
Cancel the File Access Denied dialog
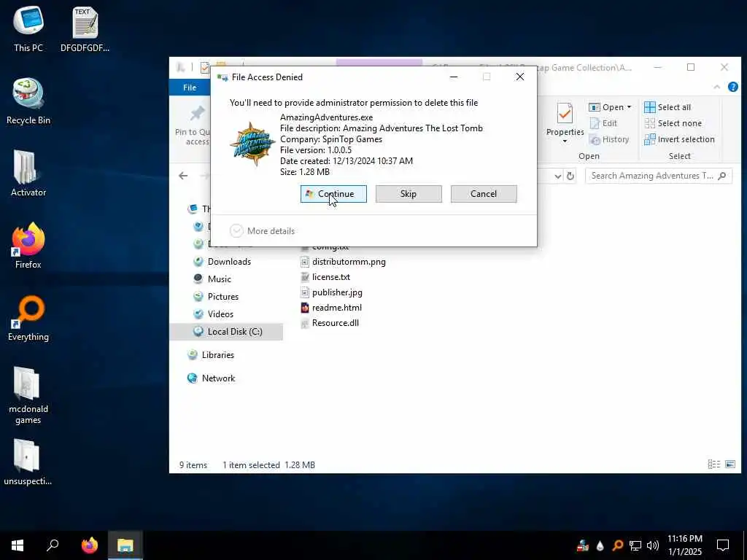484,194
